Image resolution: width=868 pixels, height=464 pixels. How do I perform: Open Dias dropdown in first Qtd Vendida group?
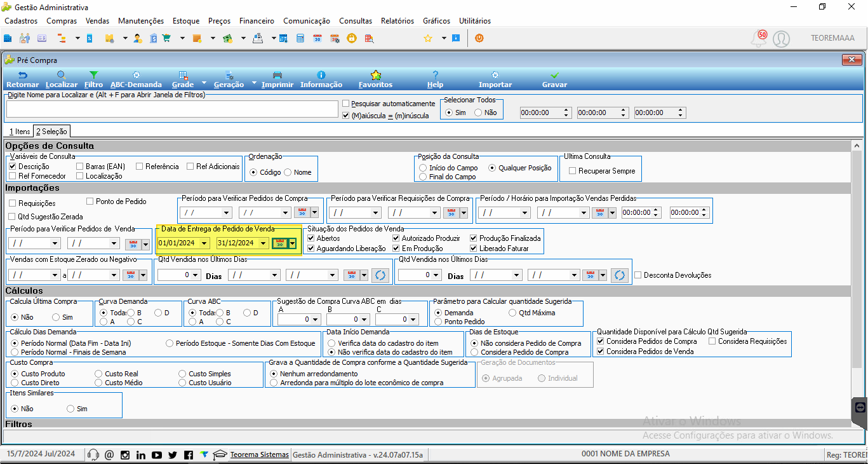coord(196,275)
